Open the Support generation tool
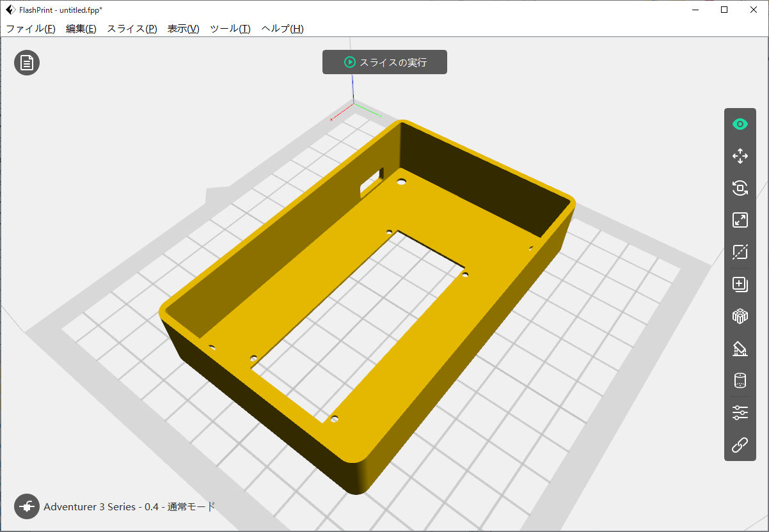Image resolution: width=769 pixels, height=532 pixels. 740,348
